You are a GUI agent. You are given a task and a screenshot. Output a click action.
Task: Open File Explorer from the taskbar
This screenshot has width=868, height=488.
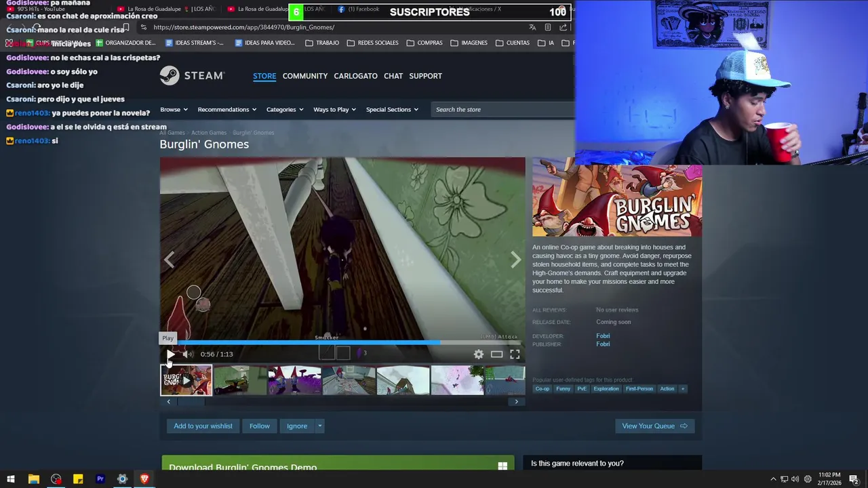(33, 479)
